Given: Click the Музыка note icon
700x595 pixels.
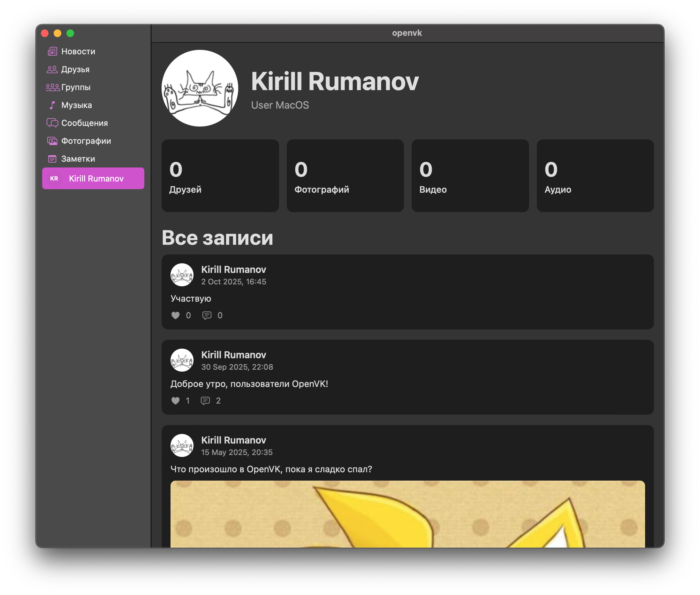Looking at the screenshot, I should pos(52,105).
